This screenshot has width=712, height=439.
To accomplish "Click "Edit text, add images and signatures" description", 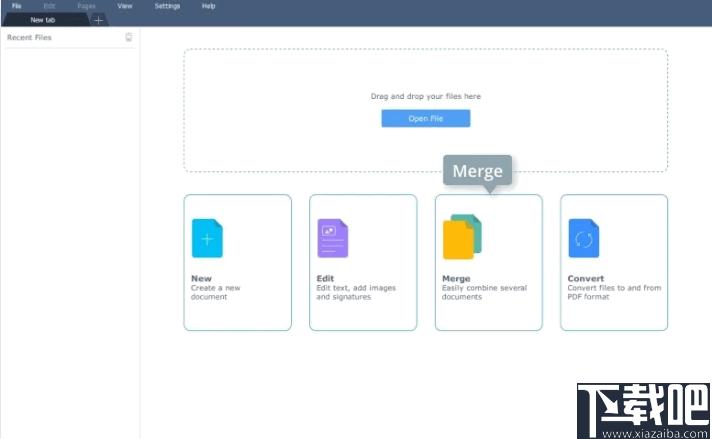I will (356, 292).
